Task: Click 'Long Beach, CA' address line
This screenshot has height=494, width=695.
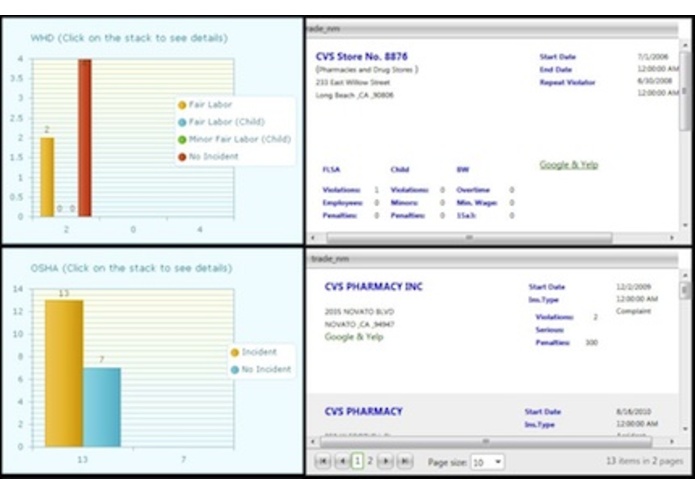Action: pyautogui.click(x=354, y=95)
